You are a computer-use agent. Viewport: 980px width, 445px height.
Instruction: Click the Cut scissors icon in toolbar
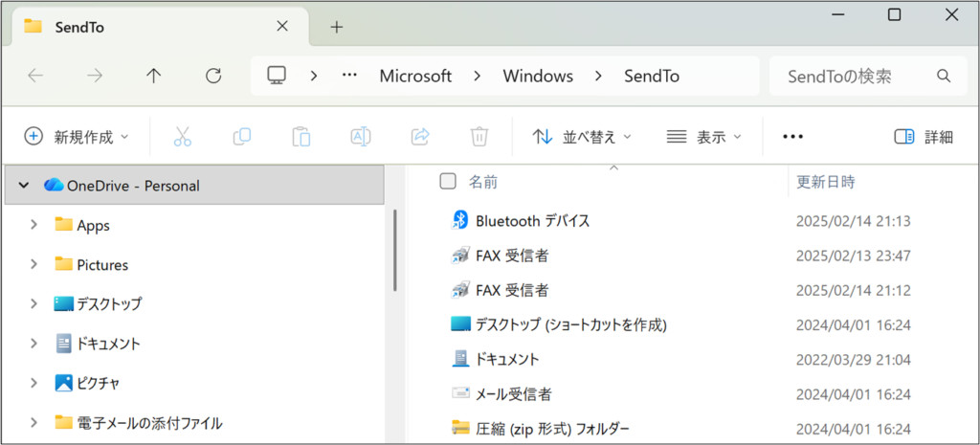[182, 137]
